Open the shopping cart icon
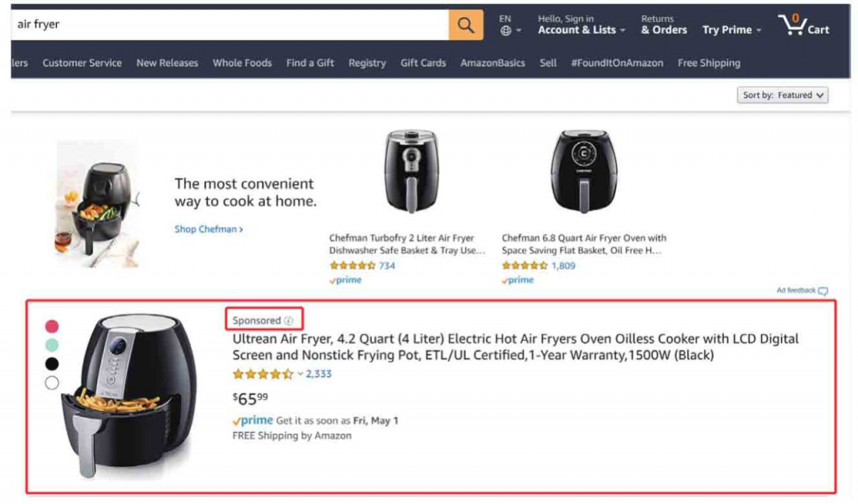 [x=791, y=24]
